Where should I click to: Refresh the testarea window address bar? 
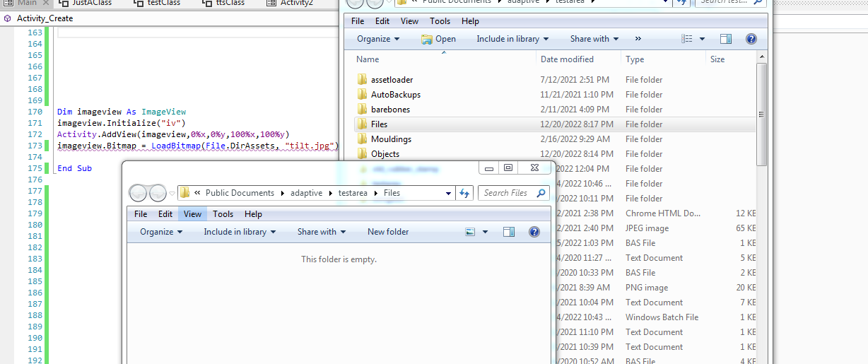pyautogui.click(x=681, y=2)
